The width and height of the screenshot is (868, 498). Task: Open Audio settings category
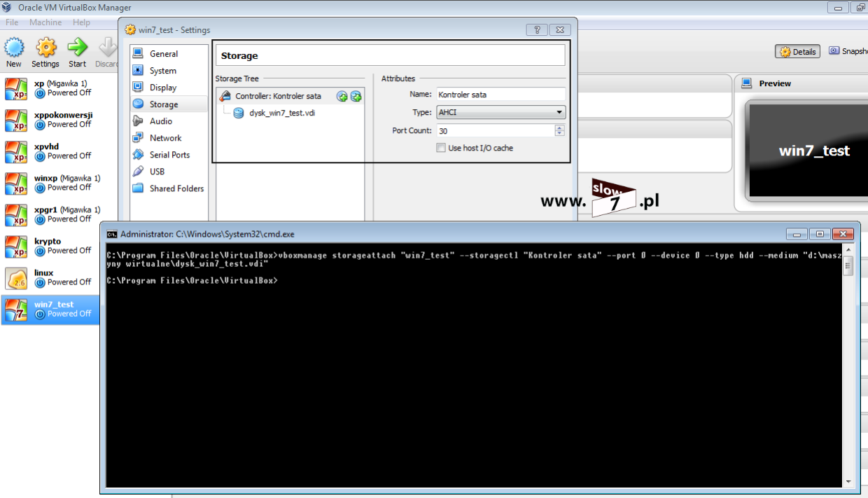tap(169, 121)
